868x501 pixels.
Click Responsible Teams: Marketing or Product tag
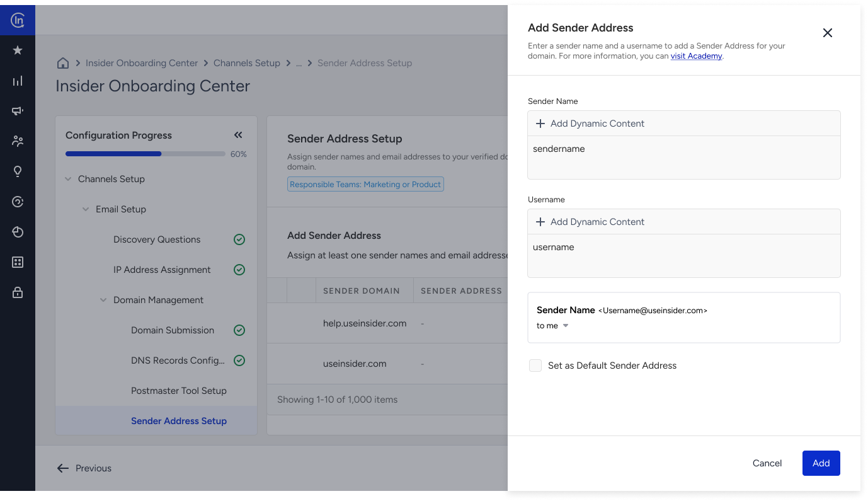pyautogui.click(x=365, y=184)
